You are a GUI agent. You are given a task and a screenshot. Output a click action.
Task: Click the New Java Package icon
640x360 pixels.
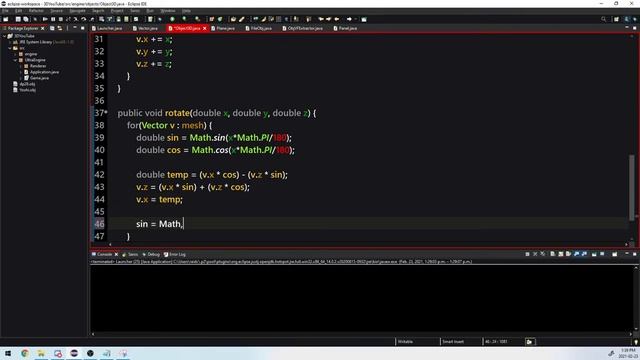211,19
